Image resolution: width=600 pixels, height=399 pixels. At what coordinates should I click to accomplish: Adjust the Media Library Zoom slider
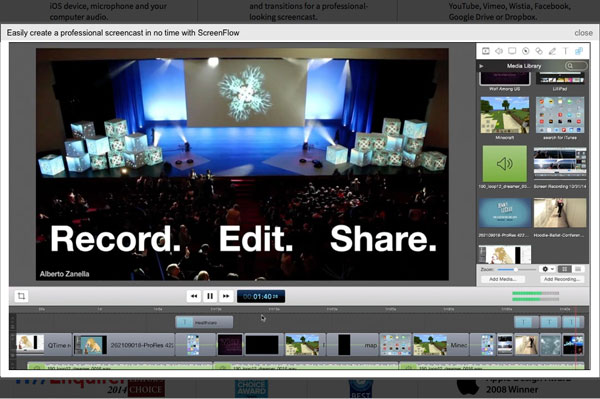tap(517, 269)
